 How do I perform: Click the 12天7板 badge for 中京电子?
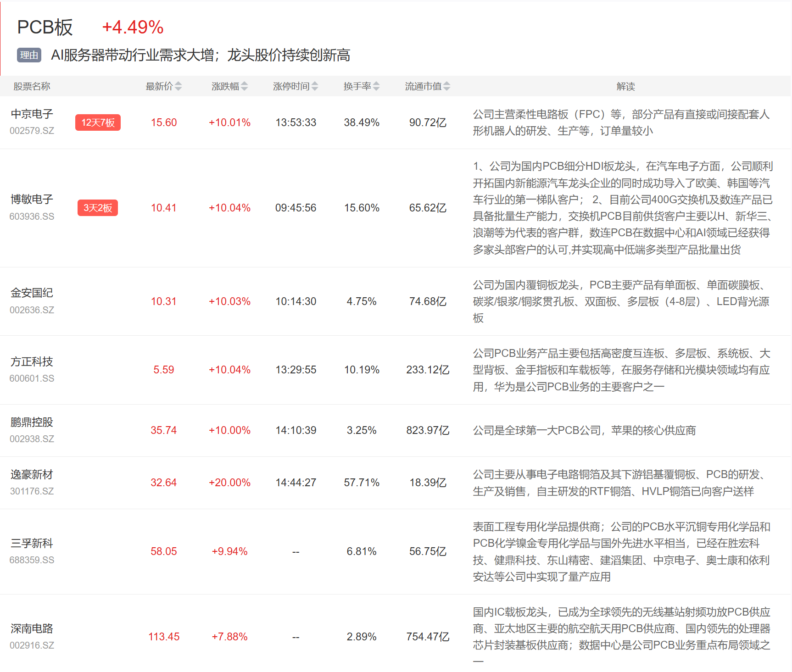pos(98,122)
